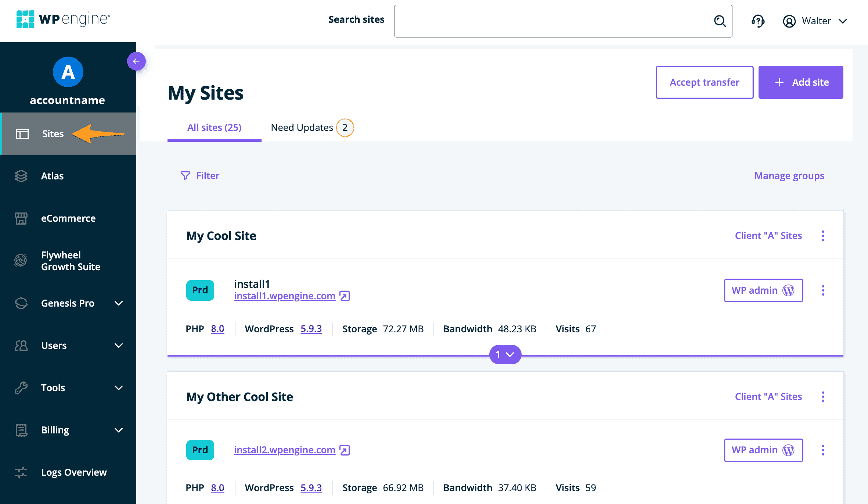The width and height of the screenshot is (868, 504).
Task: Open install1 environment three-dot menu
Action: click(823, 290)
